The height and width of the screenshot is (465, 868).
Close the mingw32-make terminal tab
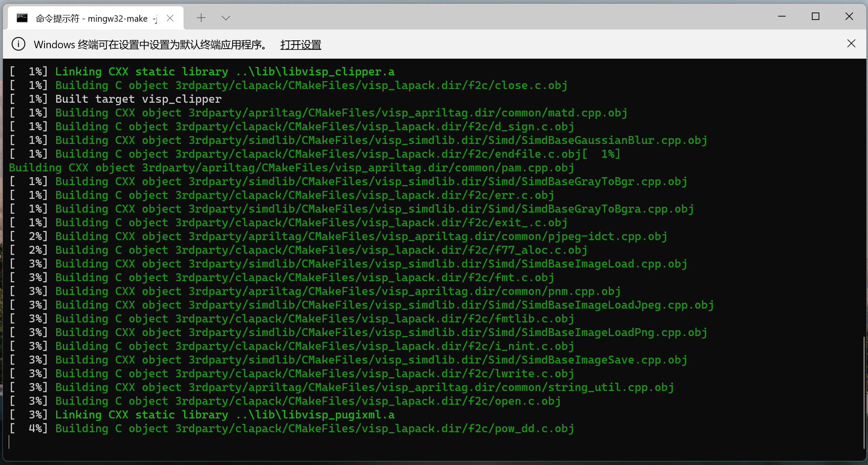pos(170,18)
